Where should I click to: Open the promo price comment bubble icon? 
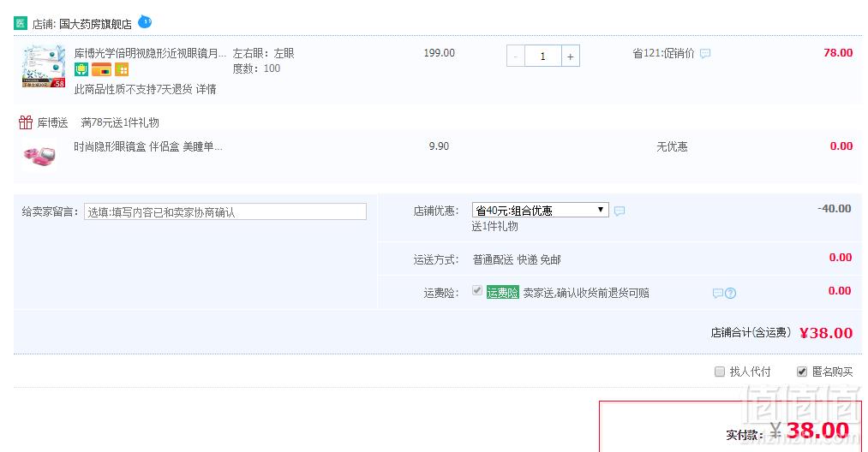coord(705,54)
